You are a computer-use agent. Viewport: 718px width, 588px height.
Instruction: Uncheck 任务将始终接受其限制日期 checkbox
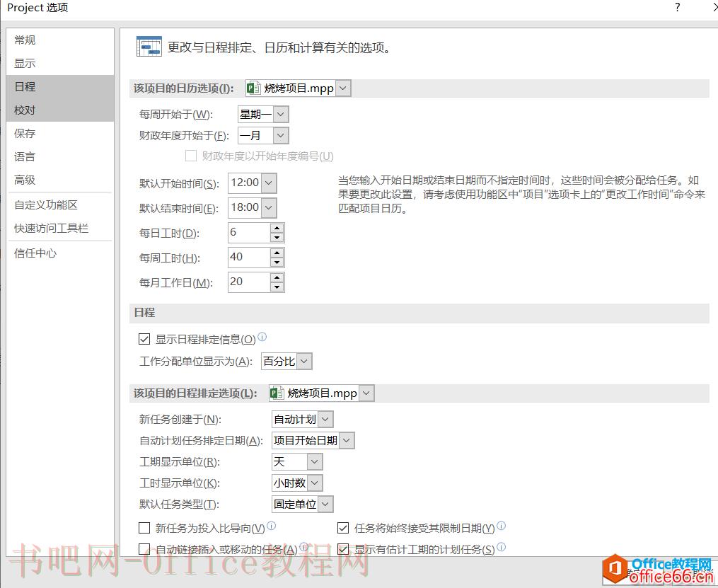point(343,528)
